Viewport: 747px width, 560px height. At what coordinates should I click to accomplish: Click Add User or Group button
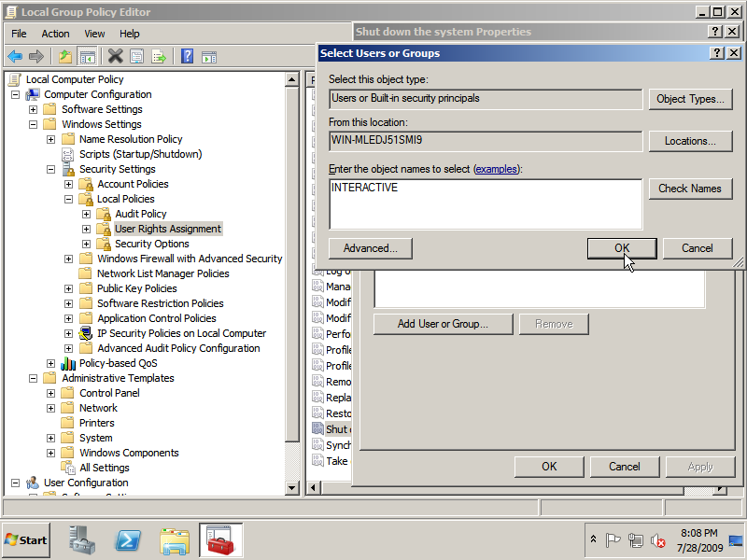[443, 324]
